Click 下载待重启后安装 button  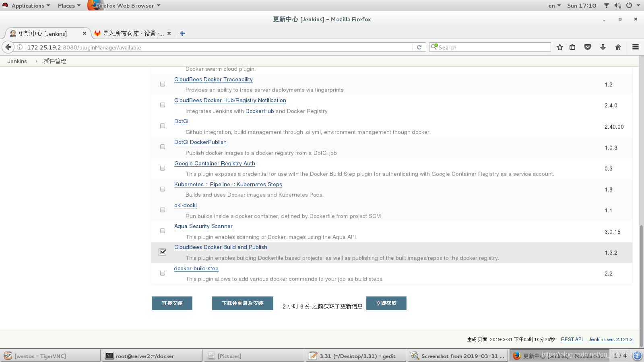point(243,303)
